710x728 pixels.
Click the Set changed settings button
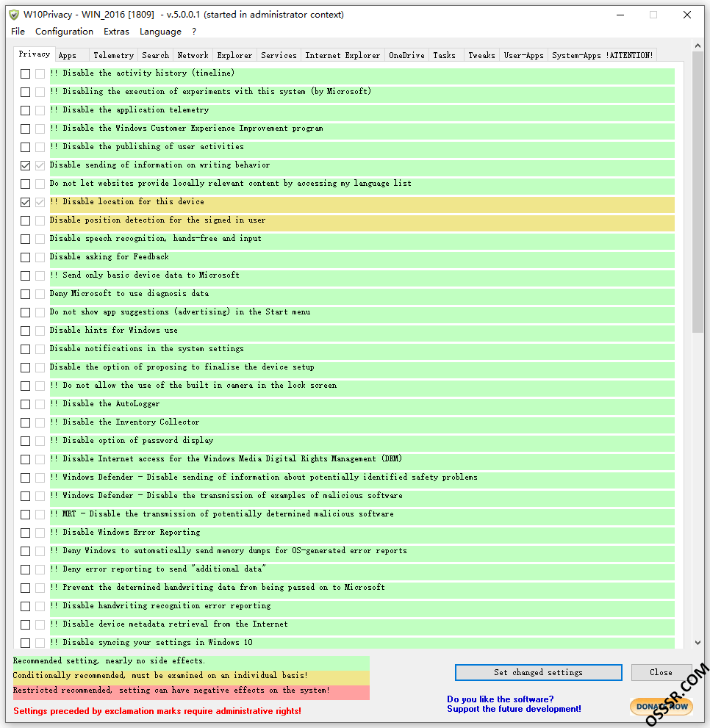[539, 672]
